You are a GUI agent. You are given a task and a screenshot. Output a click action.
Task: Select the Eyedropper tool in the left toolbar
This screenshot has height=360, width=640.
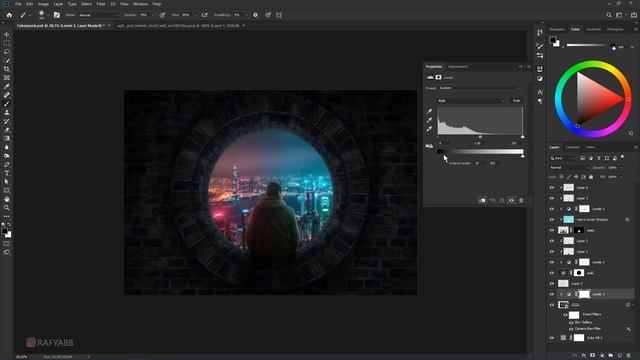(x=7, y=86)
